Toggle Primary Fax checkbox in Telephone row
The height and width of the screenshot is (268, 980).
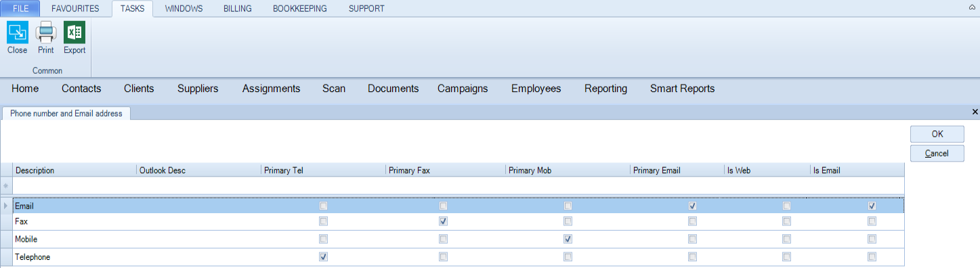pos(443,257)
